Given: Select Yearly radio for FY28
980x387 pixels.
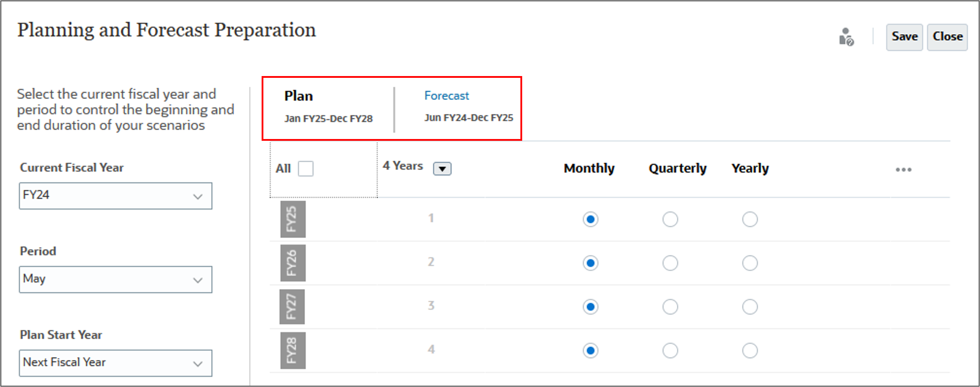Looking at the screenshot, I should pyautogui.click(x=749, y=351).
